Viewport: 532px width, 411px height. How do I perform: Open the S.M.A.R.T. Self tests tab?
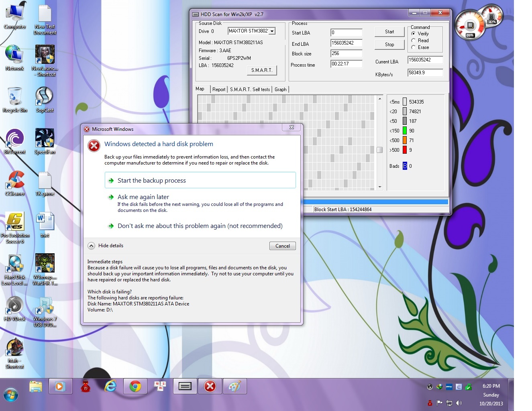[x=250, y=90]
